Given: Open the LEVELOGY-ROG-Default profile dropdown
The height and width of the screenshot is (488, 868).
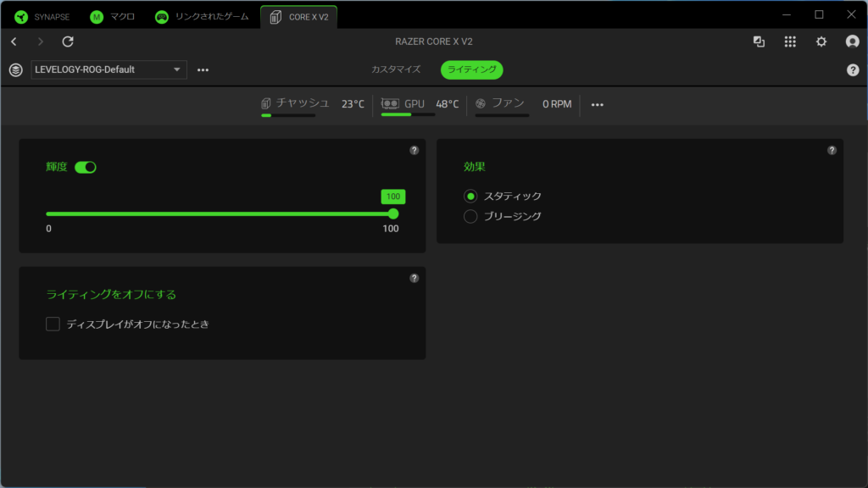Looking at the screenshot, I should 108,69.
